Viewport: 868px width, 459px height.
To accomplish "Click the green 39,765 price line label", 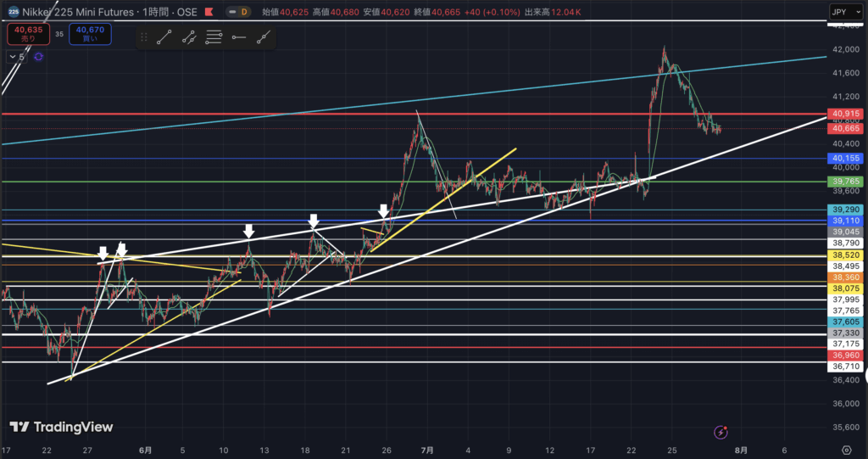I will [x=845, y=182].
